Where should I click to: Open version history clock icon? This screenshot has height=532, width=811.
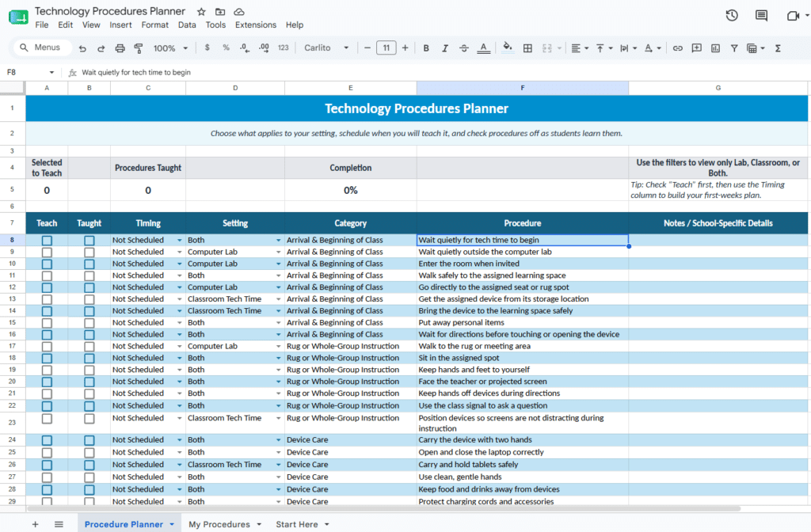[x=731, y=16]
